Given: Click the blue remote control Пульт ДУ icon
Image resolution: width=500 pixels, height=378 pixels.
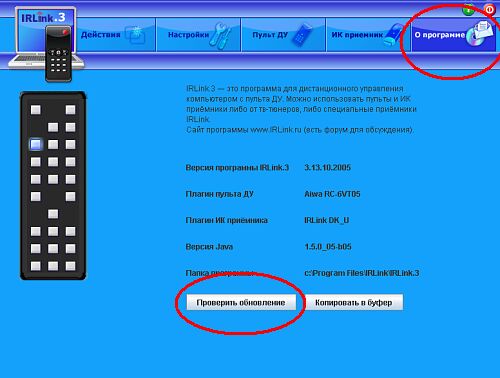Looking at the screenshot, I should (302, 35).
